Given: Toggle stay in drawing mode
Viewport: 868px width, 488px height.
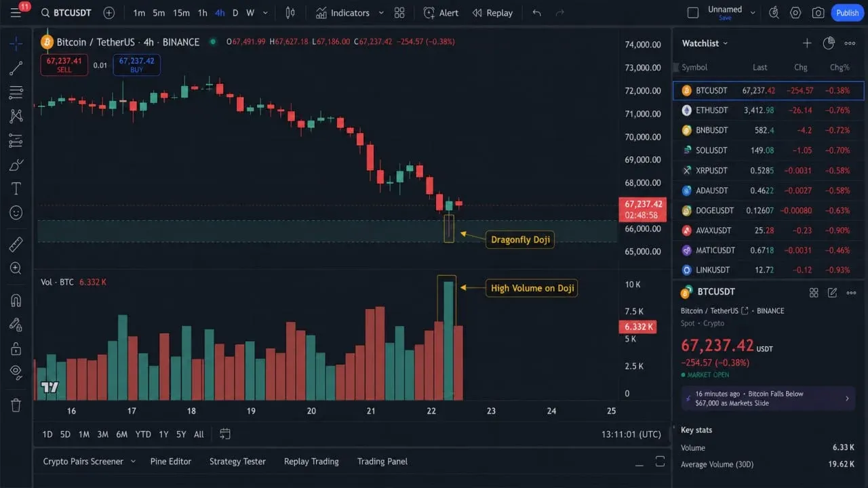Looking at the screenshot, I should pyautogui.click(x=16, y=325).
